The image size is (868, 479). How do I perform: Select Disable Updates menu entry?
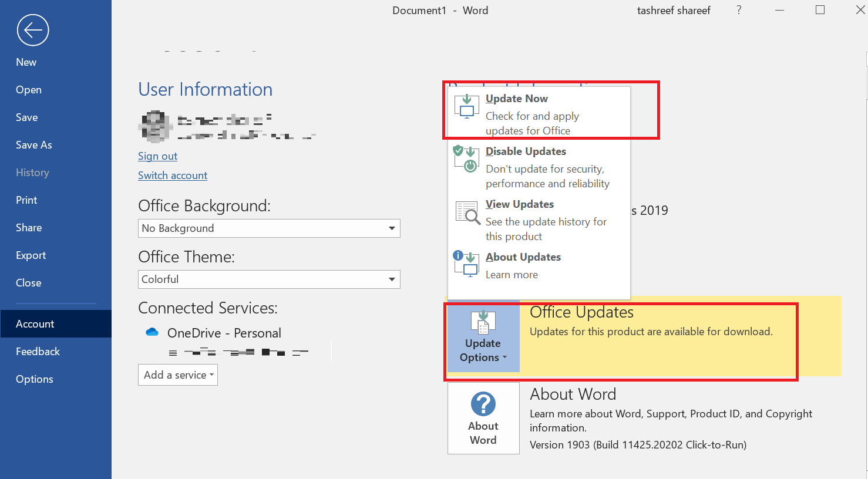(539, 167)
